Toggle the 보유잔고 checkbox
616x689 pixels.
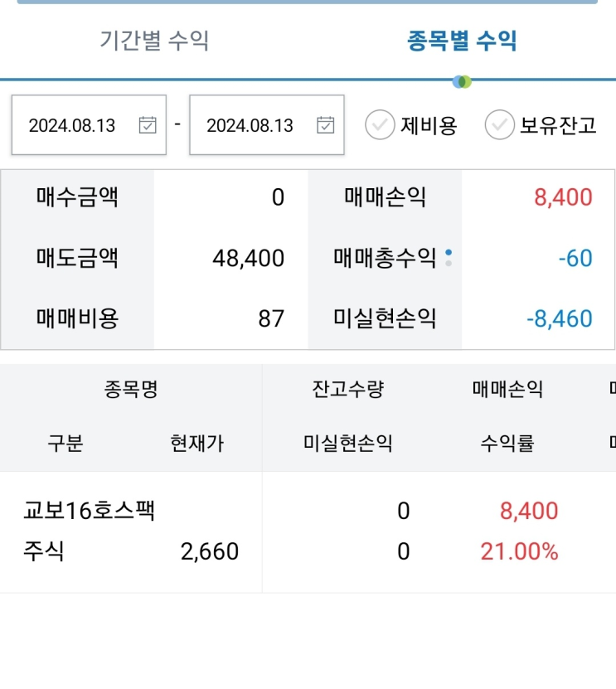coord(499,125)
